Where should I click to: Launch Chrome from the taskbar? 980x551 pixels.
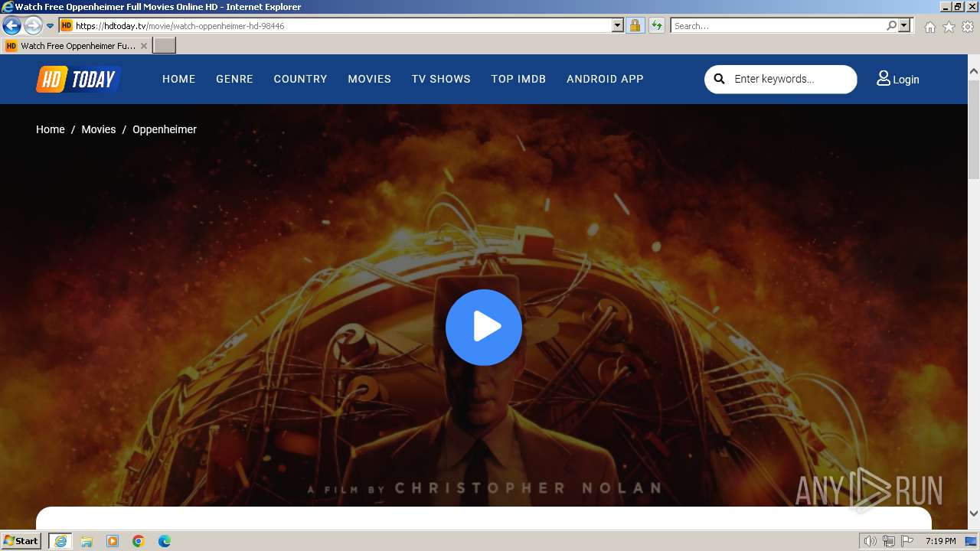coord(139,541)
